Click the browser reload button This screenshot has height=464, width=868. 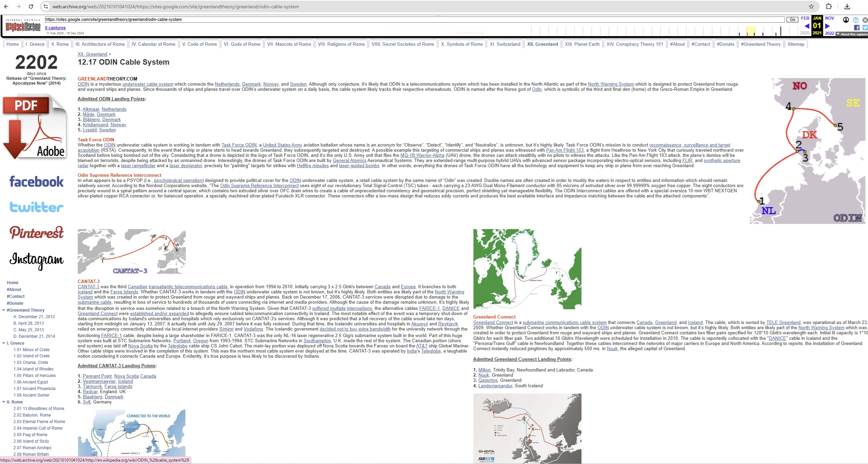[x=31, y=7]
